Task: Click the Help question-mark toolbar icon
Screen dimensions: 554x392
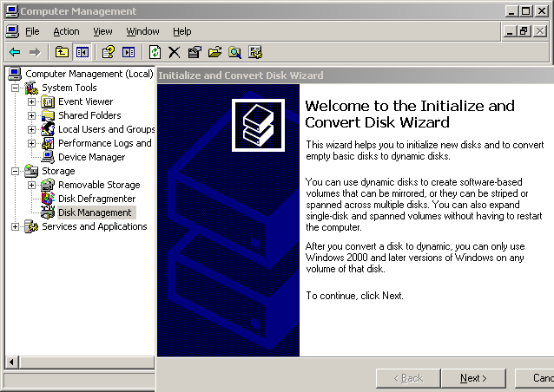Action: [x=109, y=52]
